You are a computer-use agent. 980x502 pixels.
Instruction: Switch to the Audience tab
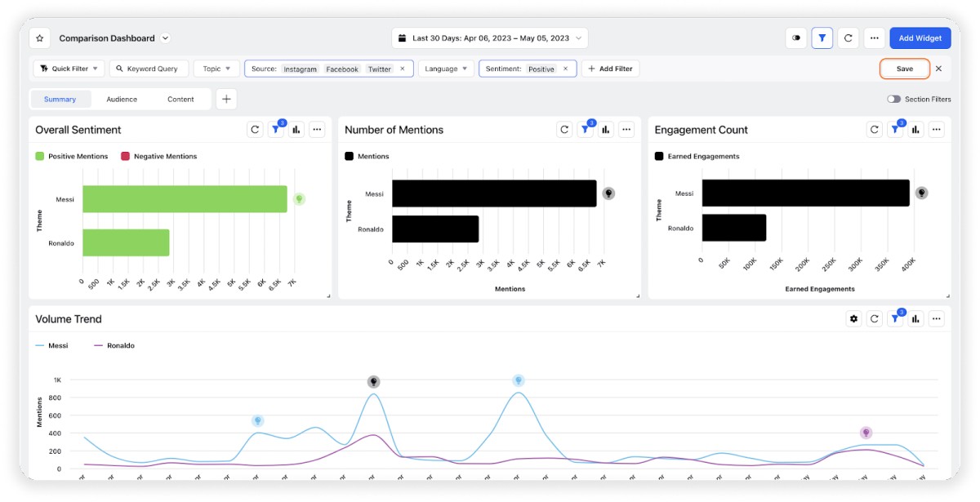tap(122, 100)
